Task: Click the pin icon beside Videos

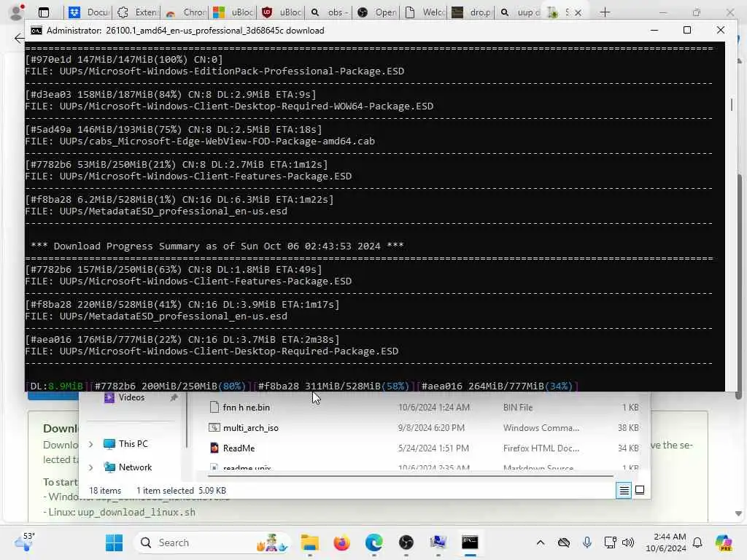Action: pos(174,397)
